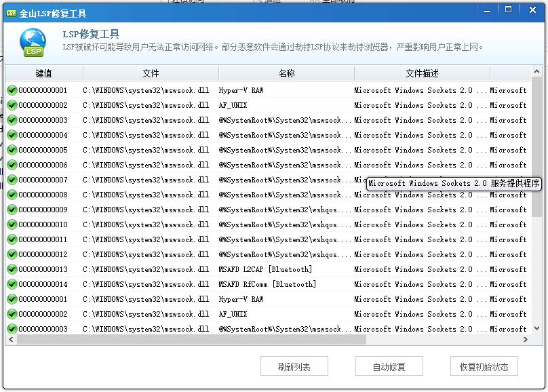This screenshot has width=548, height=392.
Task: Click the LSP globe logo icon in header
Action: point(33,43)
